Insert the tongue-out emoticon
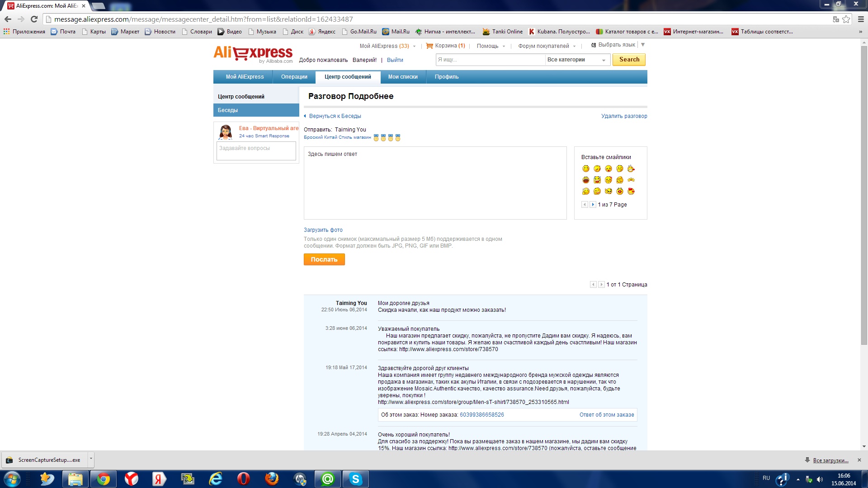This screenshot has height=488, width=868. [x=609, y=169]
